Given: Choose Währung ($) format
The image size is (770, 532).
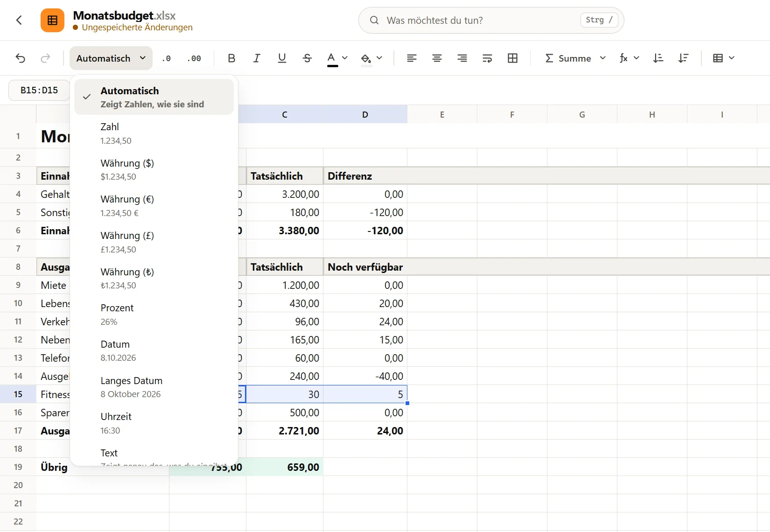Looking at the screenshot, I should 154,170.
